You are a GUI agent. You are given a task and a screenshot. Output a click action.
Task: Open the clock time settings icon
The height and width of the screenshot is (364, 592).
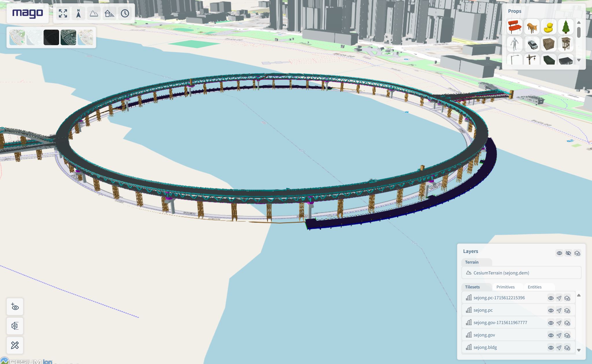click(125, 13)
